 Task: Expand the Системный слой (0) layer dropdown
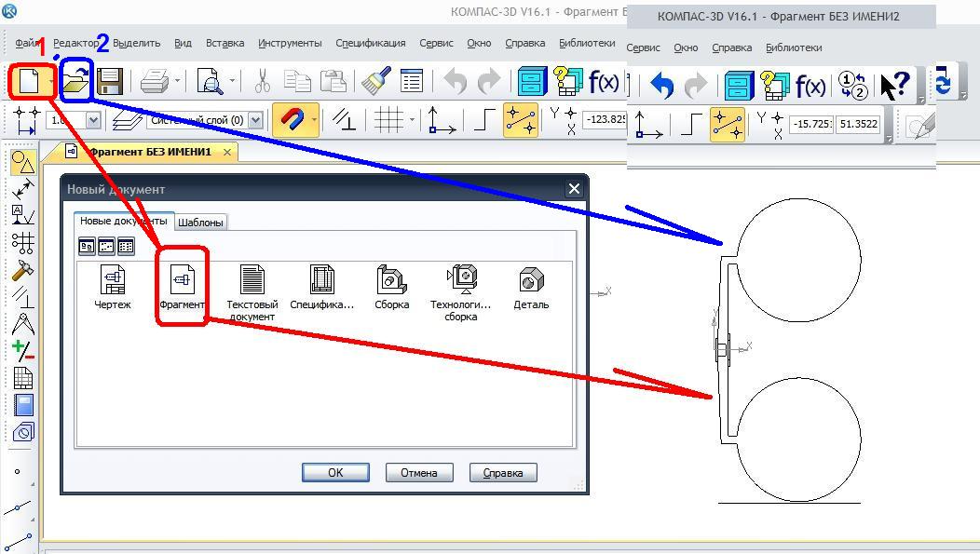(x=255, y=120)
